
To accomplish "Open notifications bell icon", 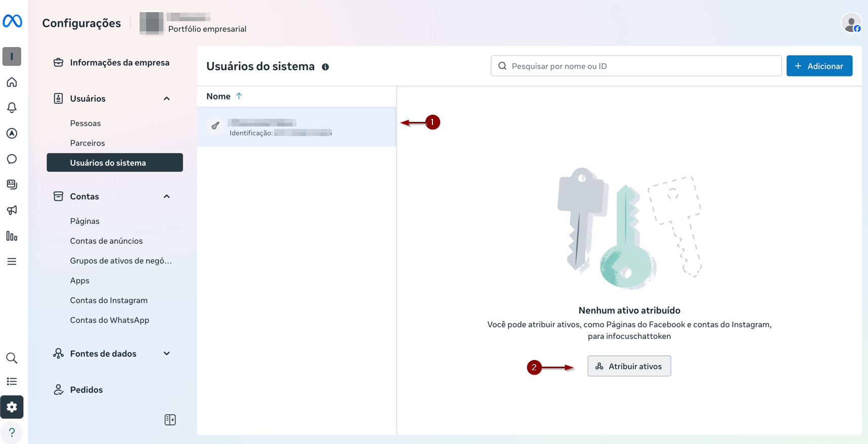I will 12,108.
